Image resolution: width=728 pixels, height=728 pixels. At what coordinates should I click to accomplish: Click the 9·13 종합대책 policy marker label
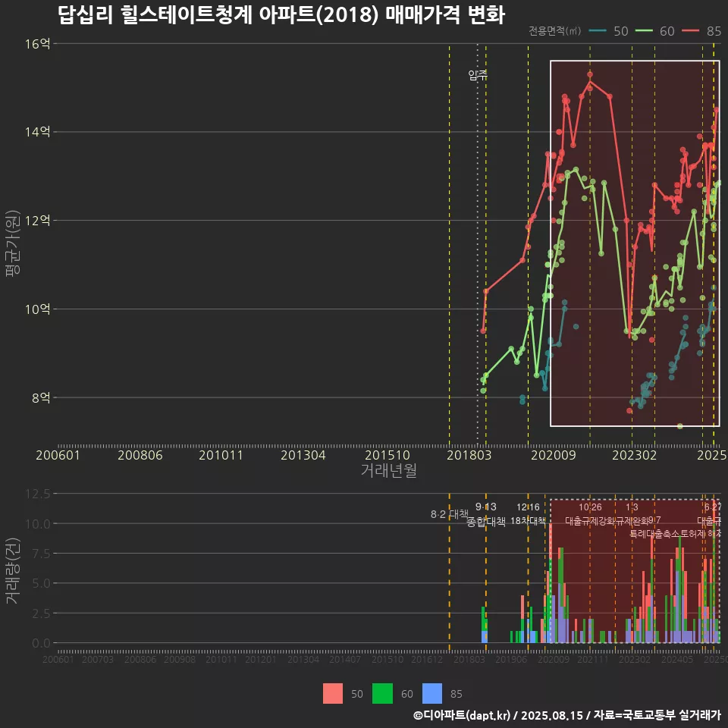click(485, 514)
